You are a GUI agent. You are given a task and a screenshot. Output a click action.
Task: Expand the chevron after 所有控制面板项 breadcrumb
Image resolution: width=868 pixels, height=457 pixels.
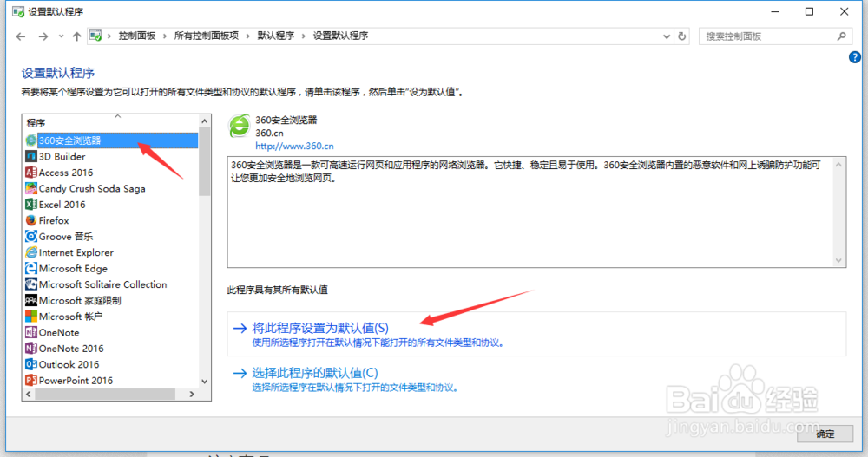click(248, 36)
